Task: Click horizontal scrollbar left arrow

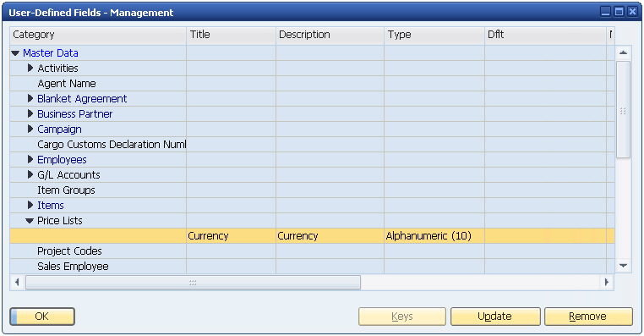Action: (17, 282)
